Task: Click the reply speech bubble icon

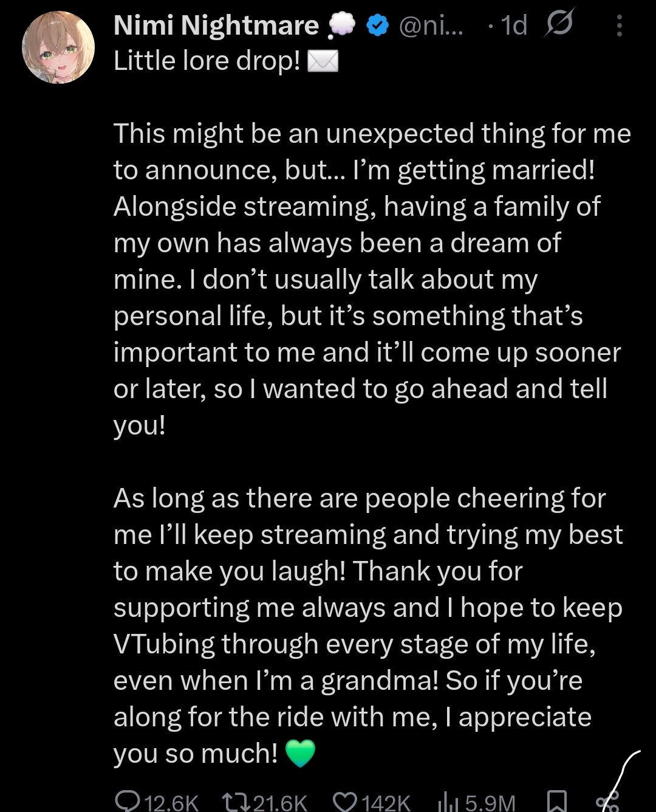Action: (127, 801)
